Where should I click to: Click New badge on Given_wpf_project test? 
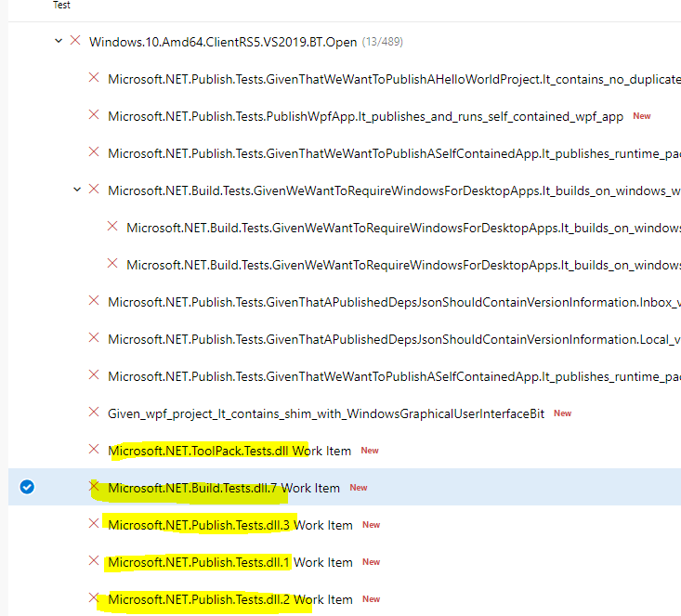click(x=562, y=413)
